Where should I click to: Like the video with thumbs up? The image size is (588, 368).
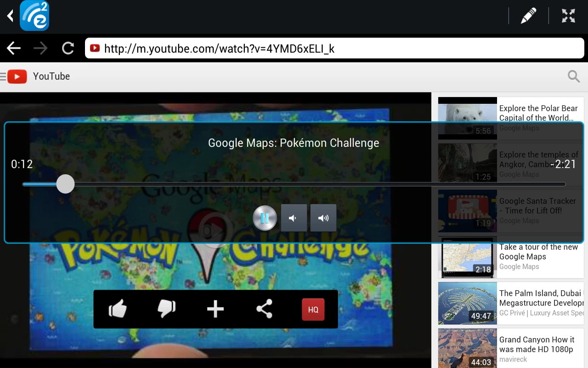[118, 309]
